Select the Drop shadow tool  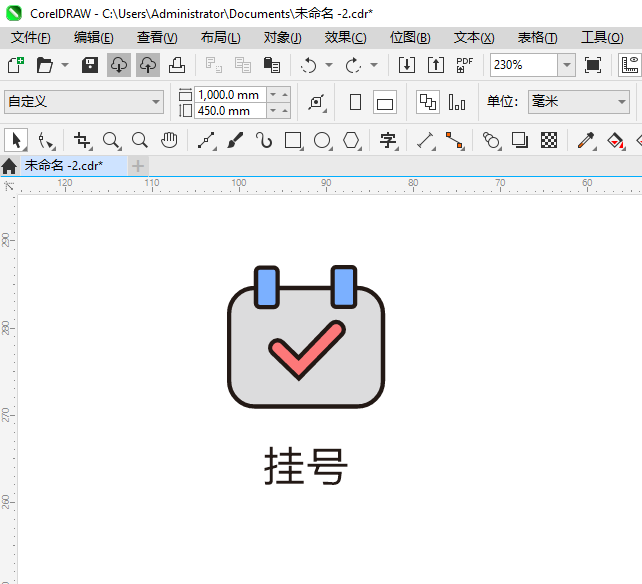[520, 140]
